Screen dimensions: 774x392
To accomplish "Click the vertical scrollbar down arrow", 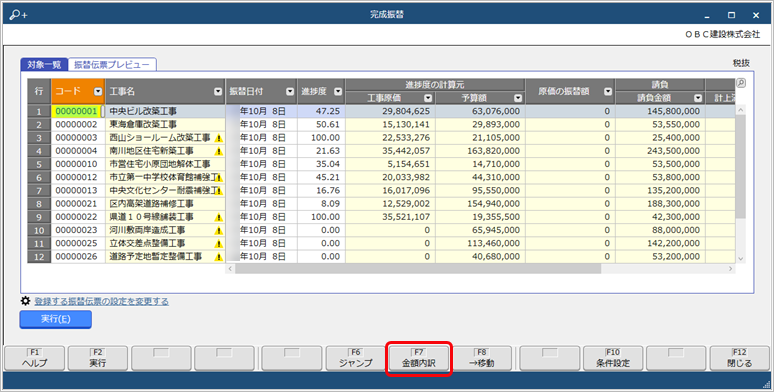I will pos(740,258).
